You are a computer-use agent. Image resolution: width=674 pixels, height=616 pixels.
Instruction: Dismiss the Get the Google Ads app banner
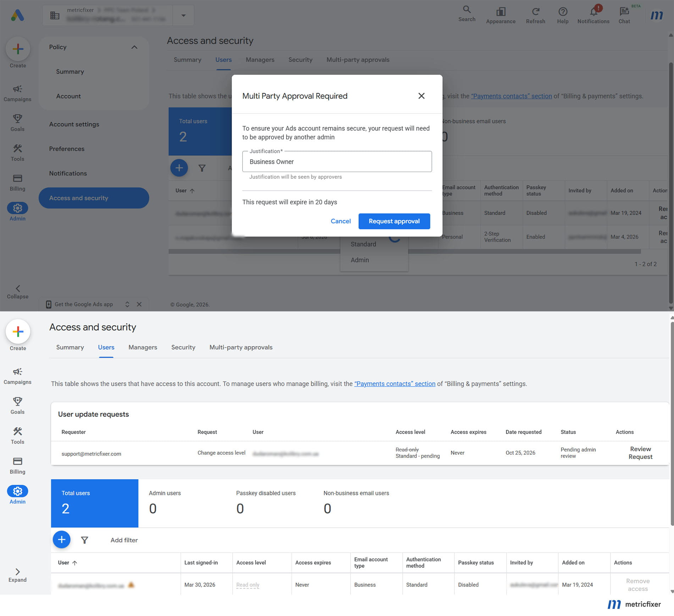point(139,304)
